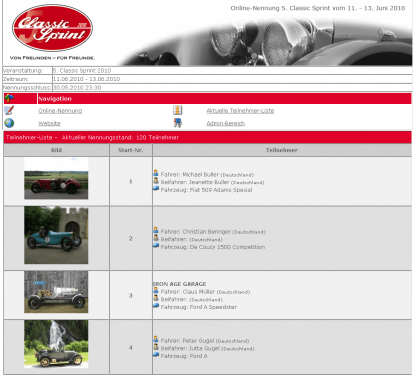This screenshot has height=375, width=417.
Task: Click co-driver icon beside Beifahrer Jutta Gugel
Action: [x=156, y=347]
